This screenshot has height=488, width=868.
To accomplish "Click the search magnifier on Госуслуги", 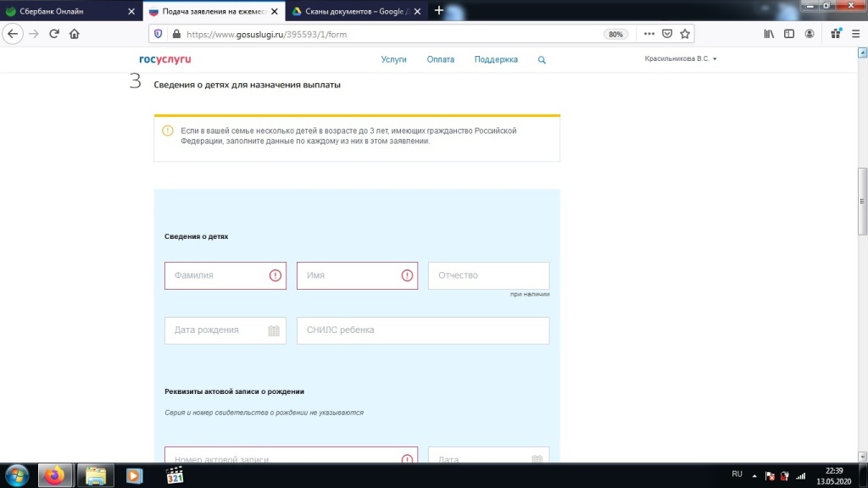I will pyautogui.click(x=542, y=60).
